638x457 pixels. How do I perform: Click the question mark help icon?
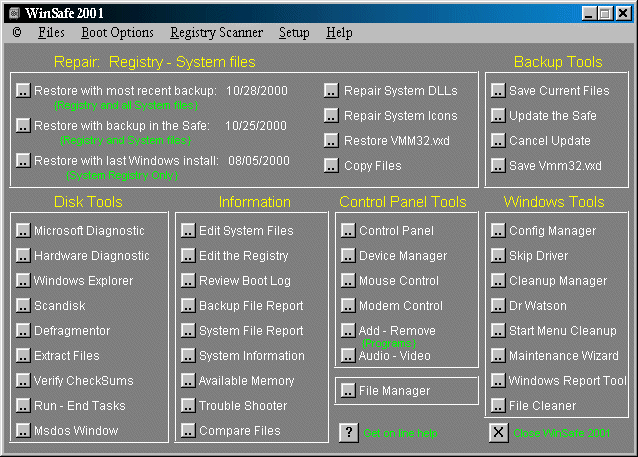[x=349, y=432]
